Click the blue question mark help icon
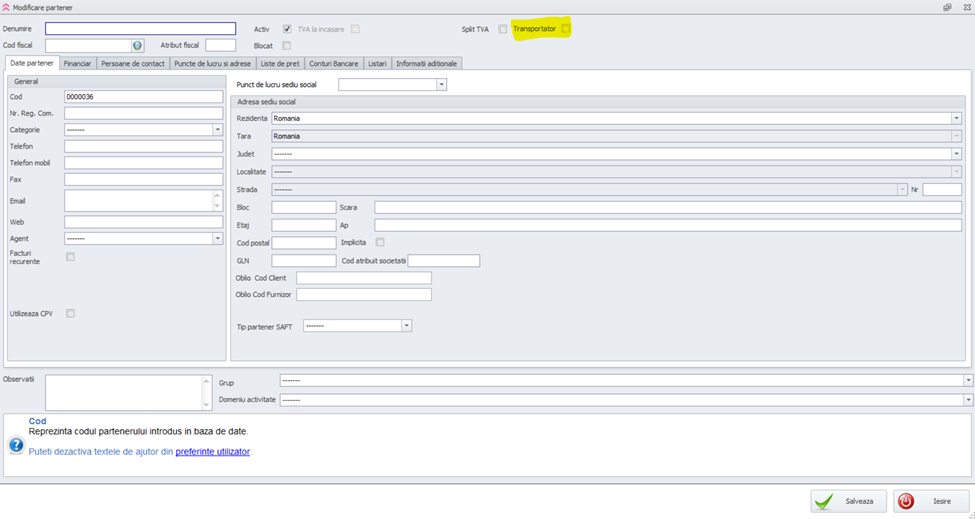975x519 pixels. click(16, 445)
